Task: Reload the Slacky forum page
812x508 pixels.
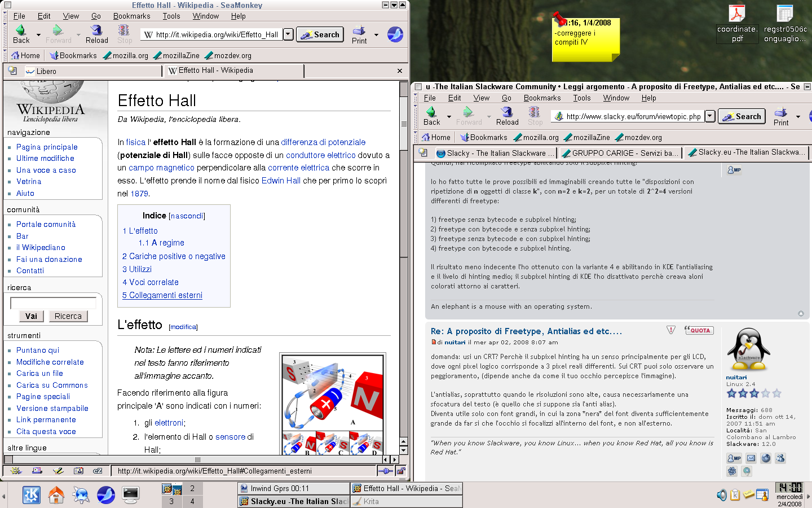Action: (507, 116)
